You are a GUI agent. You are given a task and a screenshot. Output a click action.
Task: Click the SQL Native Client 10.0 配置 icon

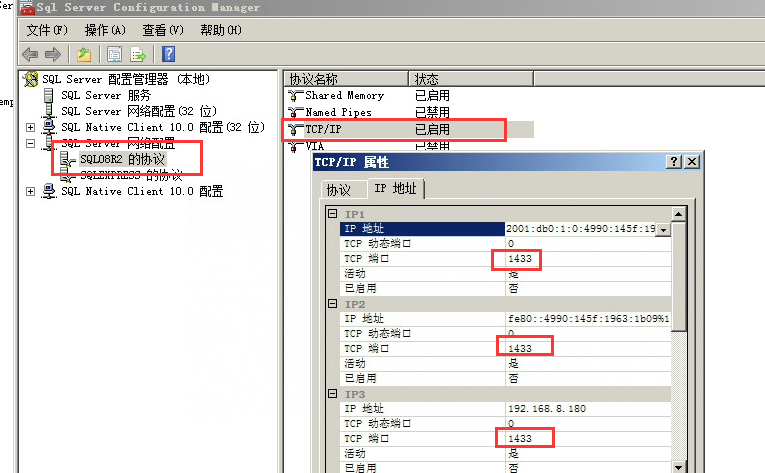click(x=49, y=191)
